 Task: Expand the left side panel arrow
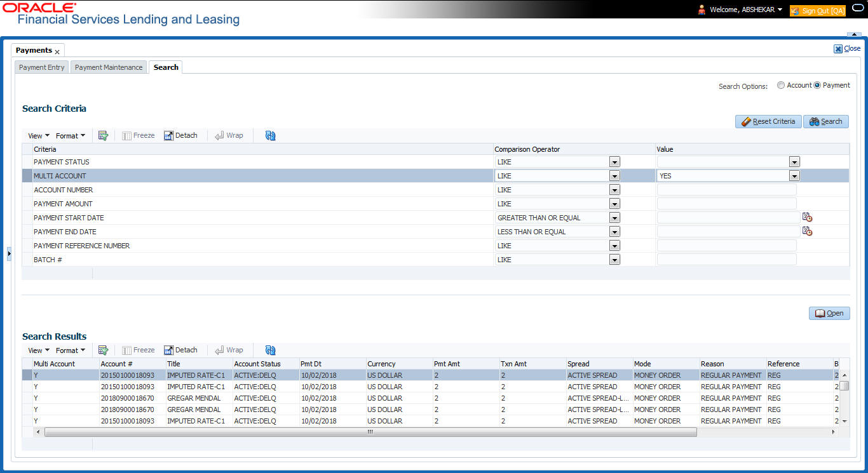9,253
